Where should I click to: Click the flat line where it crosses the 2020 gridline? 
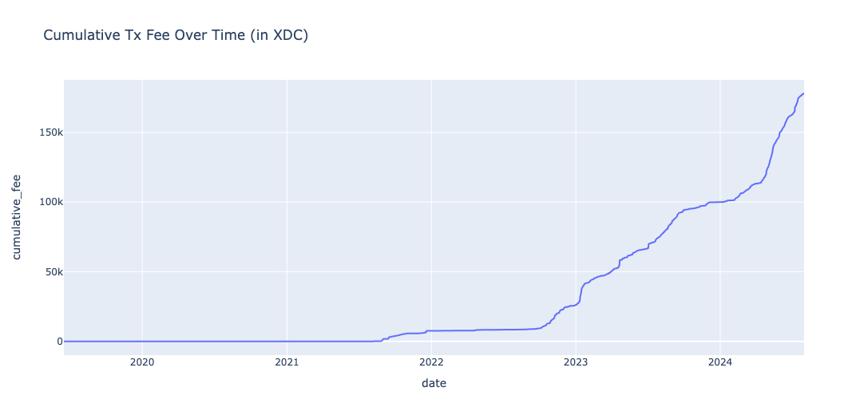pos(142,342)
